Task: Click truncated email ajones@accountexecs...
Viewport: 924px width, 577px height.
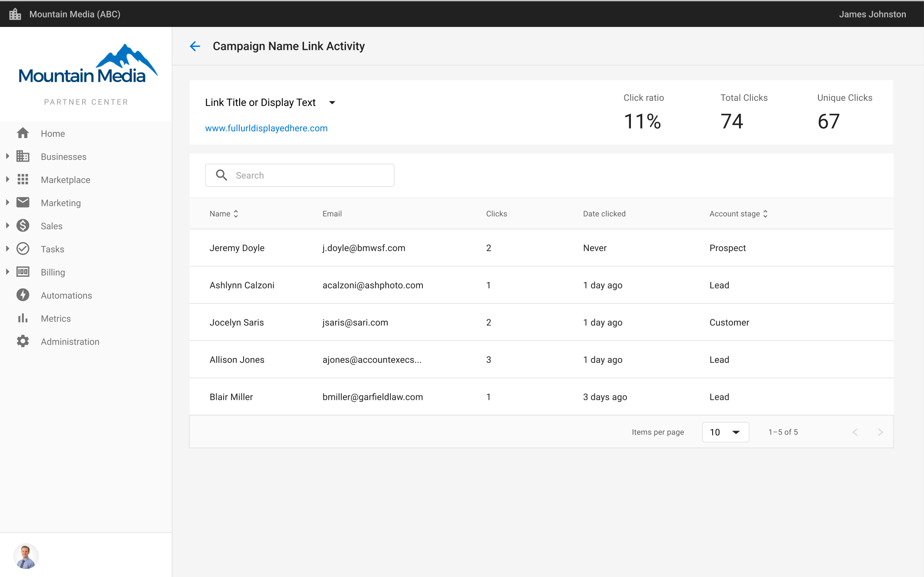Action: click(x=372, y=360)
